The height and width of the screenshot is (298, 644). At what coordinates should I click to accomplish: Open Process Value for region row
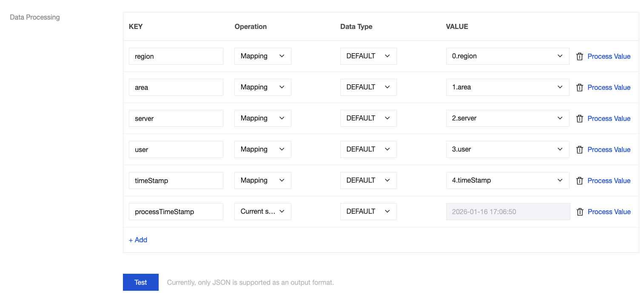(x=609, y=57)
